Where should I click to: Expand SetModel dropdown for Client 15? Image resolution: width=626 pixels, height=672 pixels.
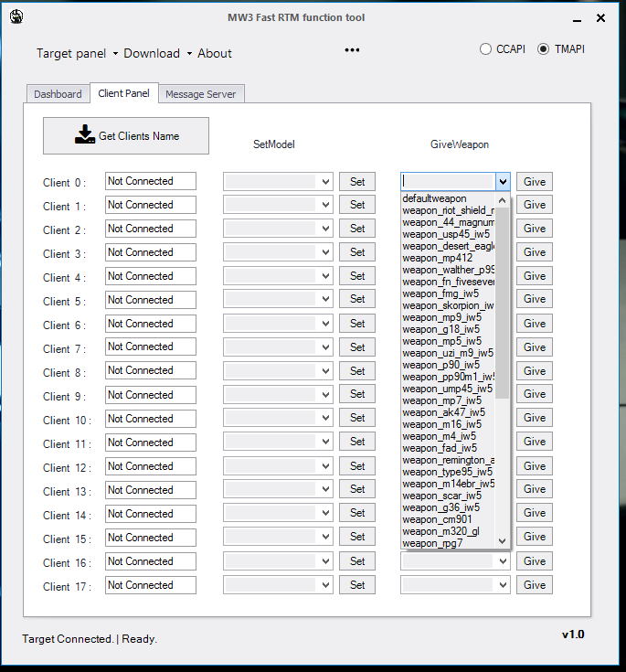[325, 537]
